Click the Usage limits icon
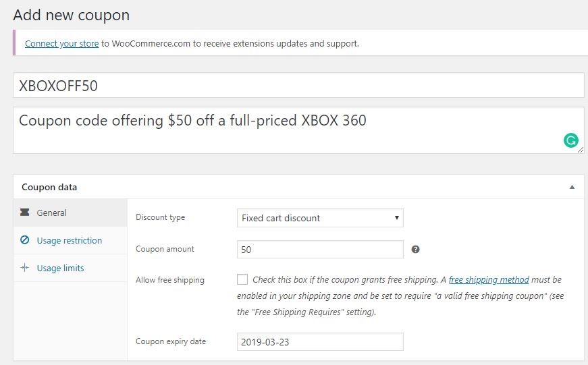The image size is (588, 365). coord(25,268)
